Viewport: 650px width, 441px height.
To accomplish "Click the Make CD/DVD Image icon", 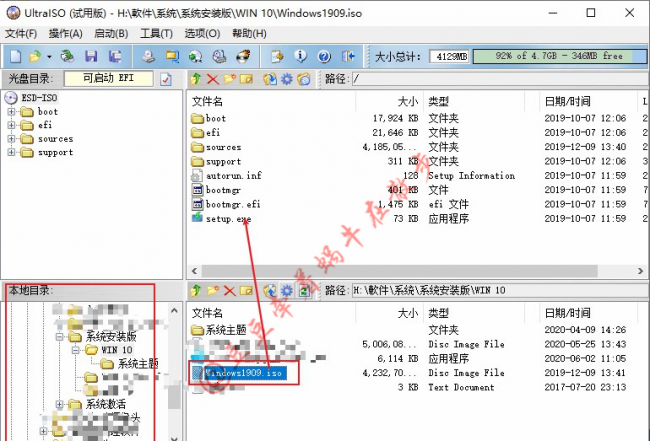I will 148,56.
